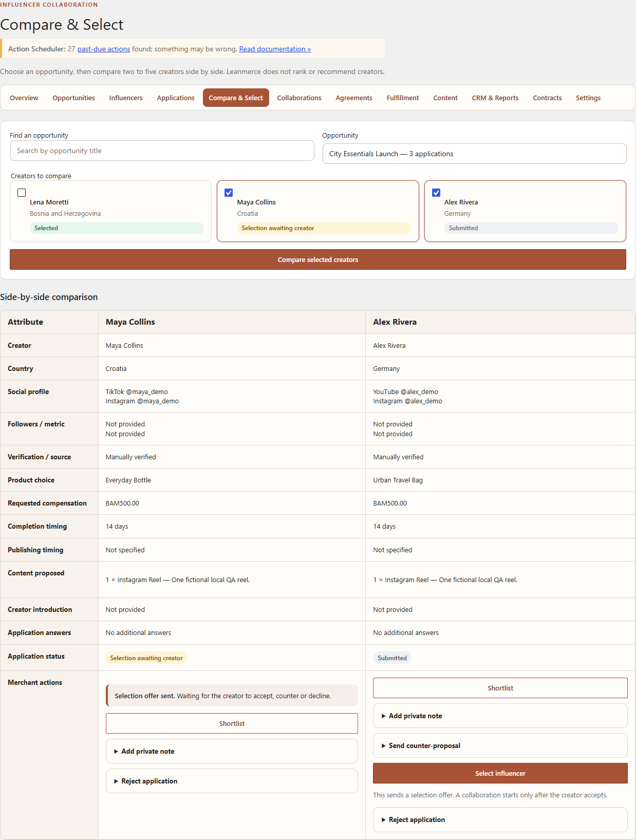Click TikTok @maya_demo social profile text

pos(137,391)
